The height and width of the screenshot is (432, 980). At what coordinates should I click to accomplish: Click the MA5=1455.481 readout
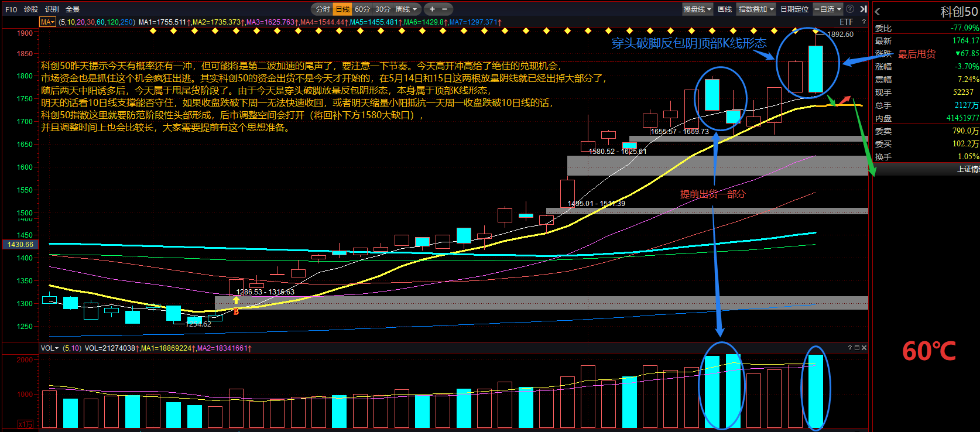point(376,22)
